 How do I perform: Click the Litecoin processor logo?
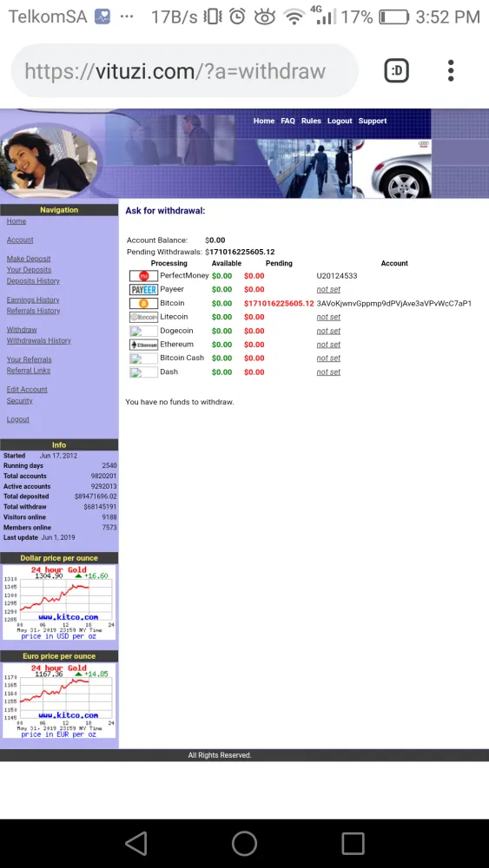pyautogui.click(x=144, y=317)
